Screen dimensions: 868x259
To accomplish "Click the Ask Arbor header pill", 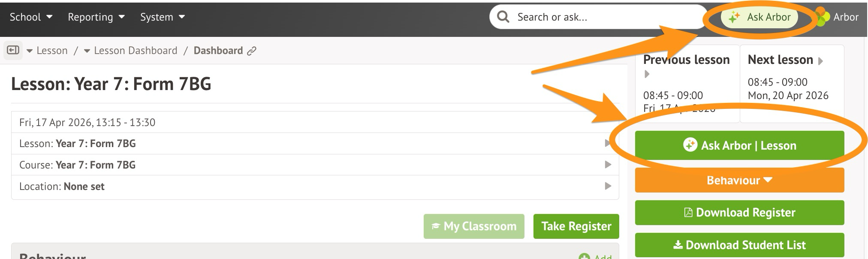I will [x=759, y=17].
